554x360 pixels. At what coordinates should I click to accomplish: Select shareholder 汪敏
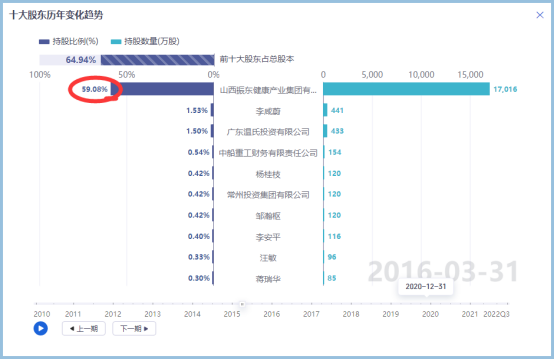(268, 258)
